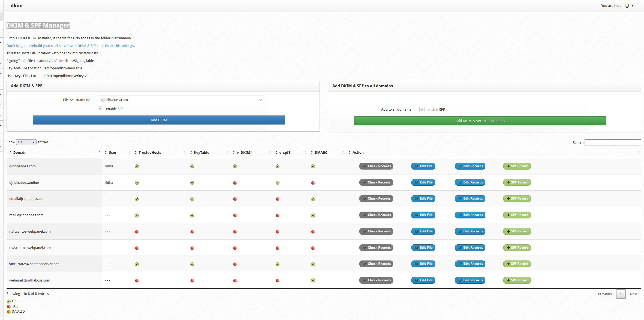This screenshot has width=644, height=320.
Task: Click into the table Search field
Action: click(613, 143)
